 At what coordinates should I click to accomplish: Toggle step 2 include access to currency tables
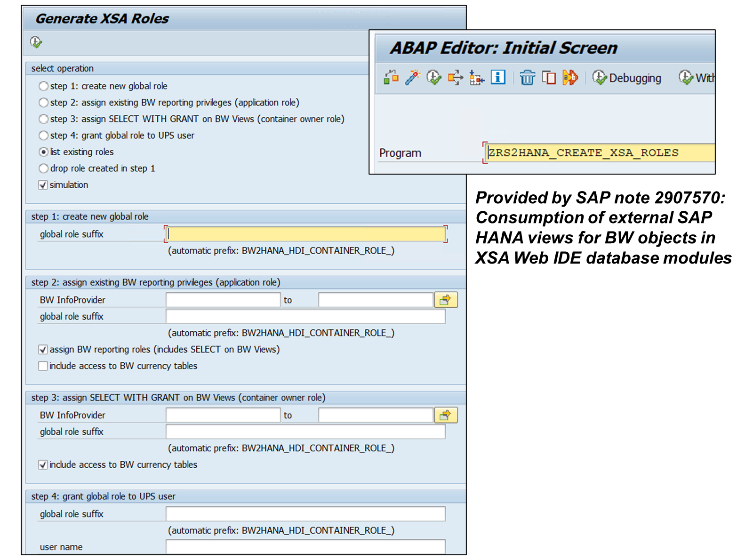tap(43, 366)
